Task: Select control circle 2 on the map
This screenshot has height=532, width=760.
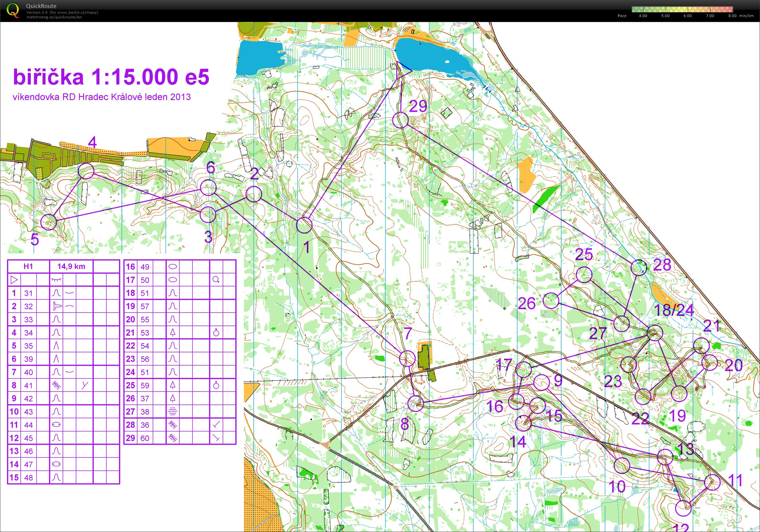Action: [254, 194]
